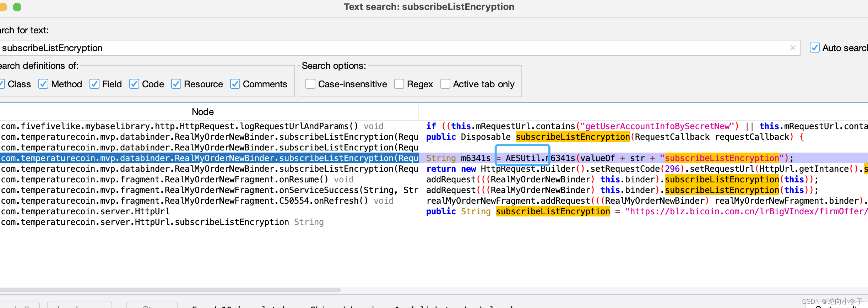
Task: Select the HttpUrl.subscribeListEncryption String row
Action: [x=209, y=222]
